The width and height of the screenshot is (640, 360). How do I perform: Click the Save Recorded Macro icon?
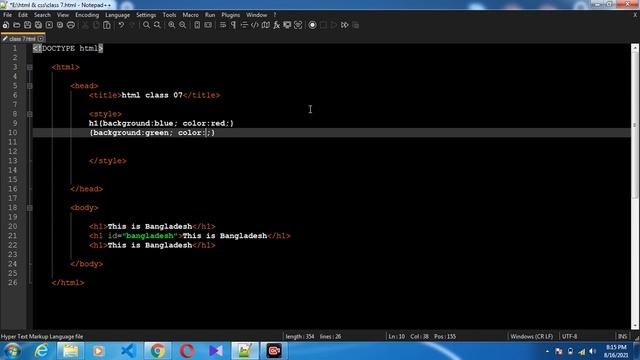click(356, 25)
